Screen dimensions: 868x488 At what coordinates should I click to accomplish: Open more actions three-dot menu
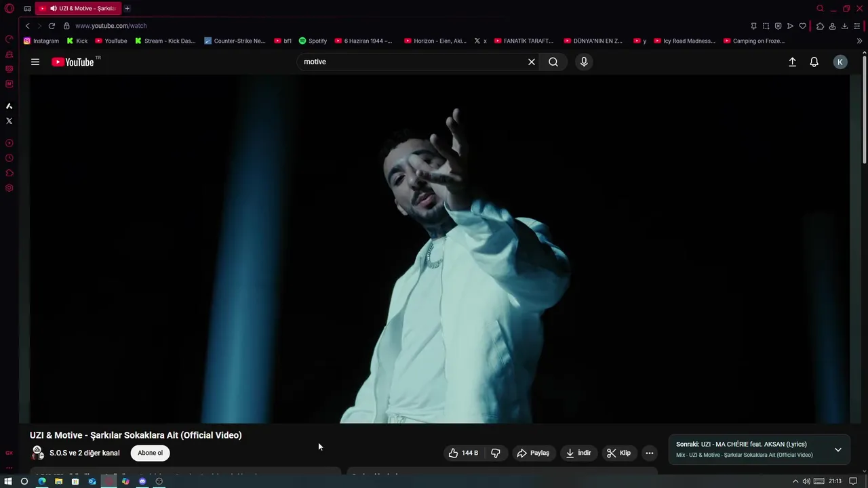pos(650,453)
